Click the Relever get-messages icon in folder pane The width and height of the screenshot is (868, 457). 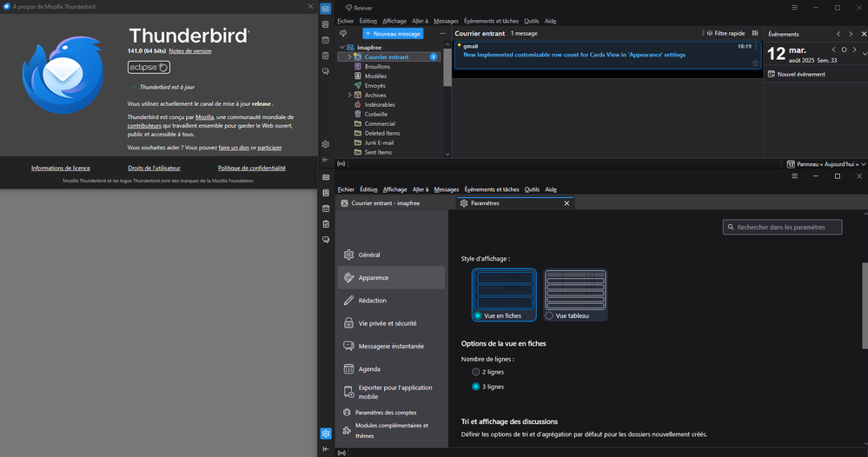tap(343, 33)
